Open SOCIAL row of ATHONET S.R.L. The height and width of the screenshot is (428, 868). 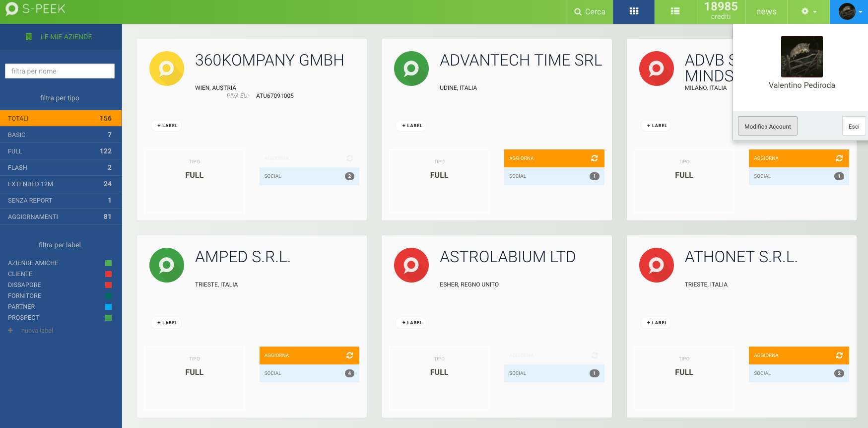pos(799,373)
